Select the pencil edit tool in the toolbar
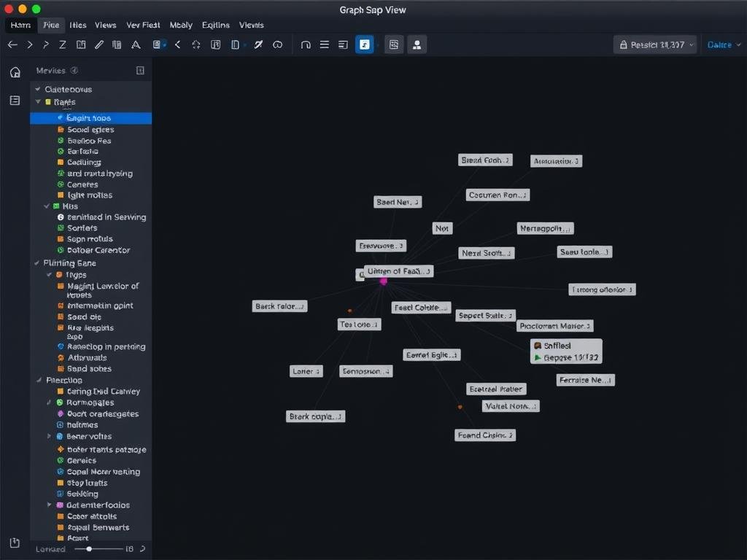Screen dimensions: 747x560 point(98,44)
